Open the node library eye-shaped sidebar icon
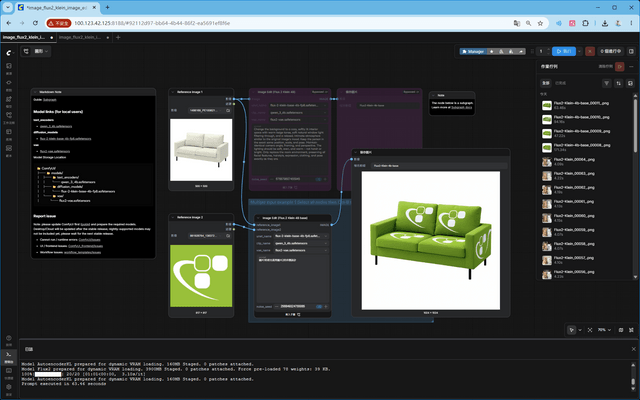640x400 pixels. [x=9, y=82]
